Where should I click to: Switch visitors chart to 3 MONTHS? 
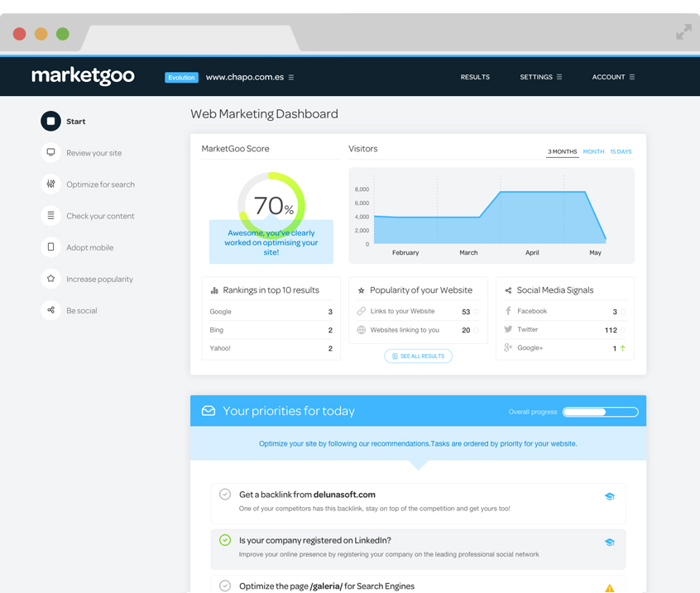click(x=562, y=151)
